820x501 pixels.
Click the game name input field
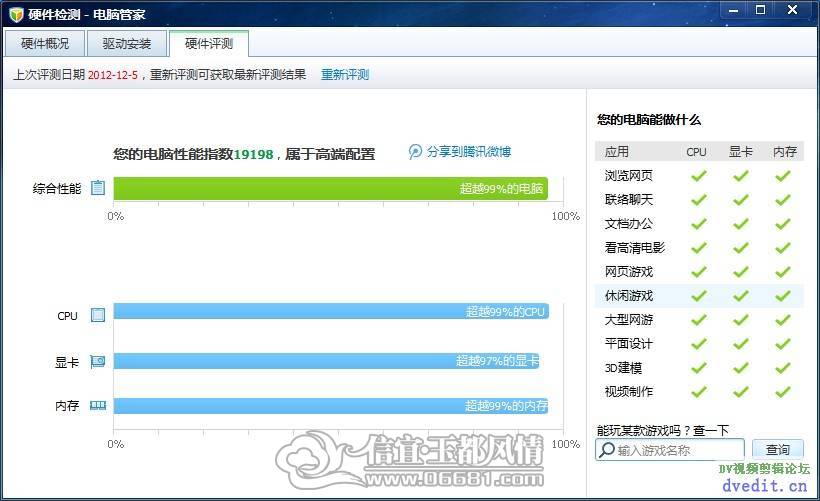tap(670, 450)
